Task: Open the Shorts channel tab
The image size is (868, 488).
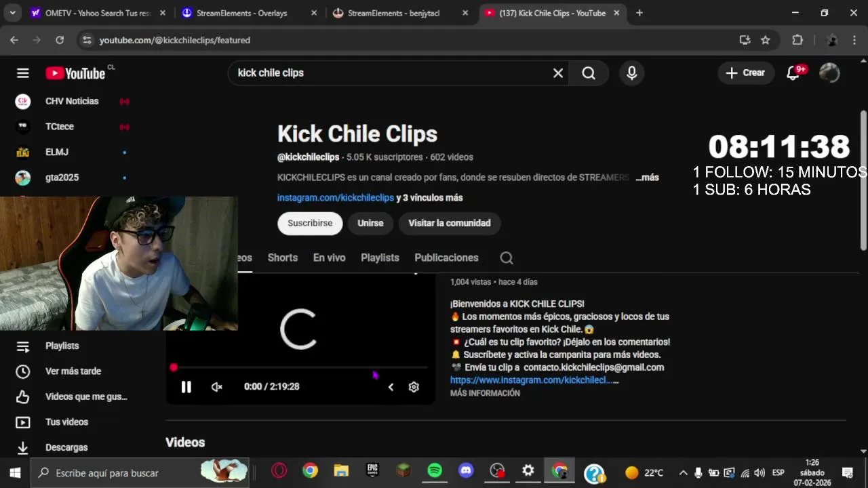Action: (283, 258)
